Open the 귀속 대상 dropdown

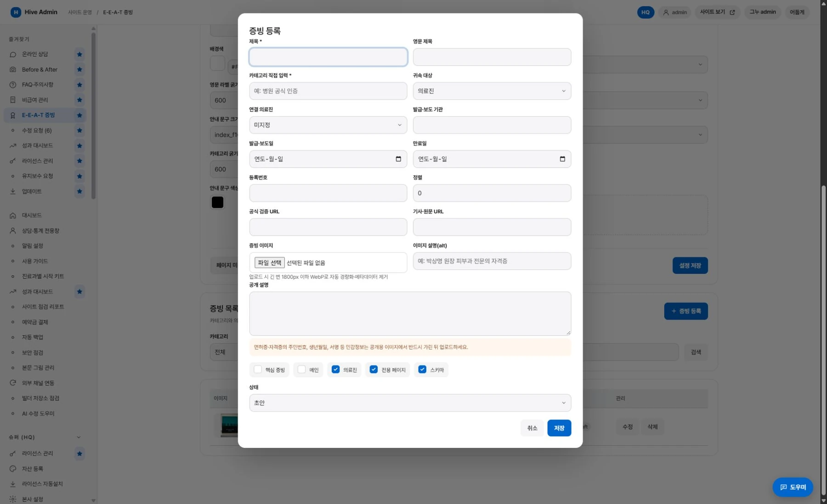(x=492, y=91)
